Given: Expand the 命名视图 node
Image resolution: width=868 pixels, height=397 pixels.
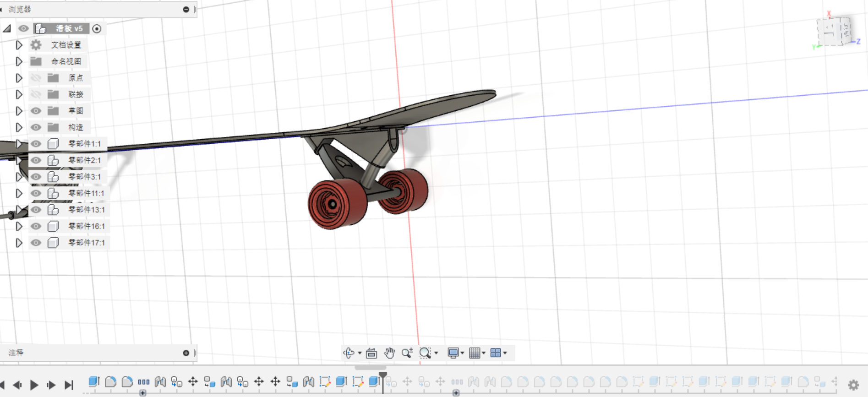Looking at the screenshot, I should (x=19, y=61).
